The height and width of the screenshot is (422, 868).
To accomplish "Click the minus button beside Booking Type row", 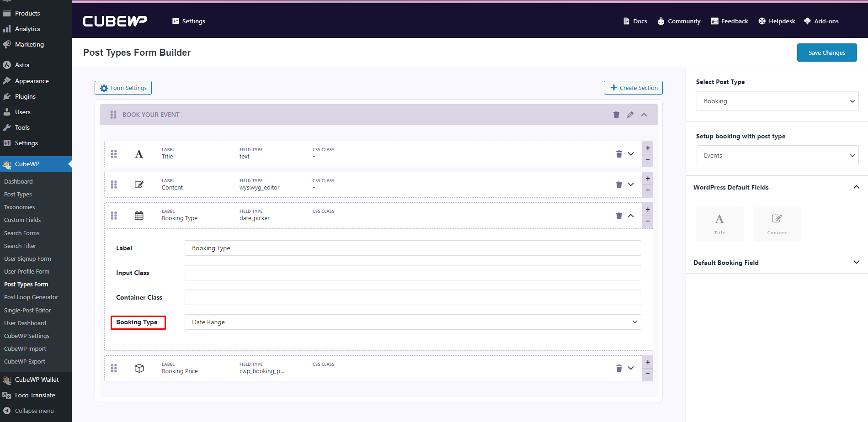I will 648,222.
